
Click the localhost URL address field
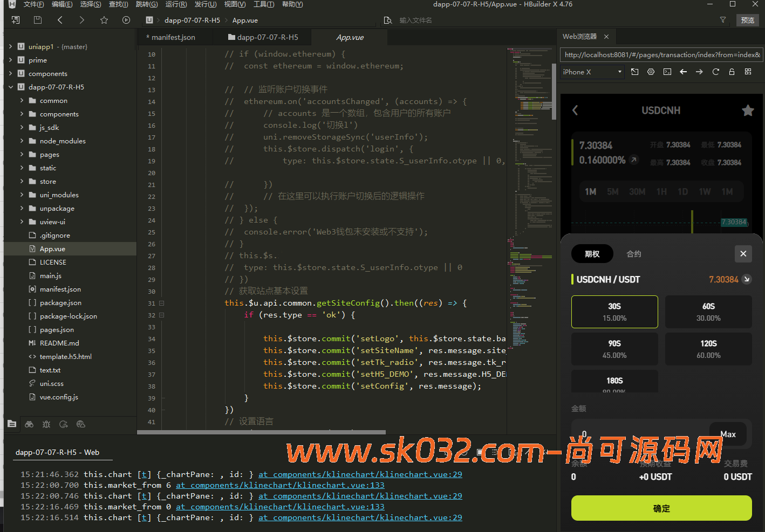(661, 54)
